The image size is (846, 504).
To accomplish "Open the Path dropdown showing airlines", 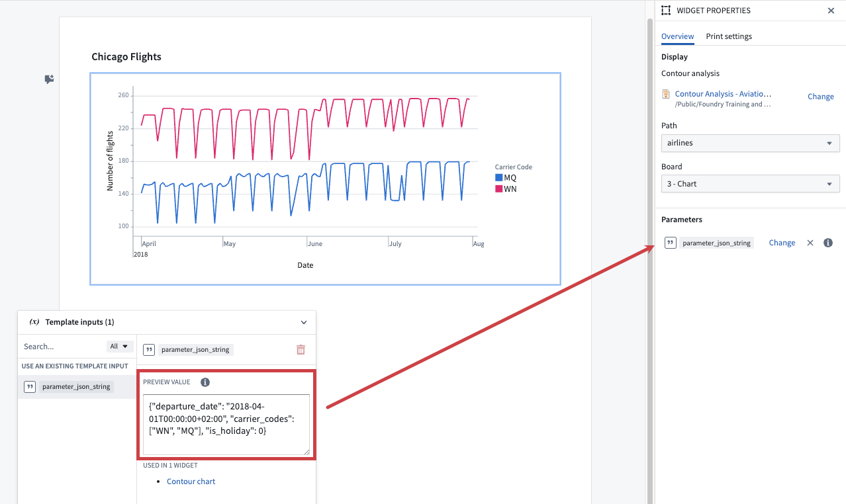I will tap(750, 143).
